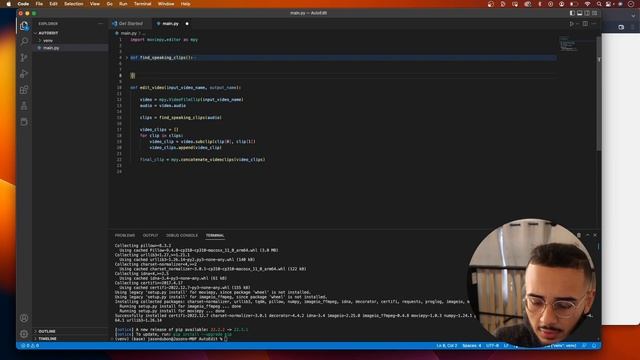Switch to the DEBUG CONSOLE tab
Viewport: 640px width, 360px height.
pos(182,236)
